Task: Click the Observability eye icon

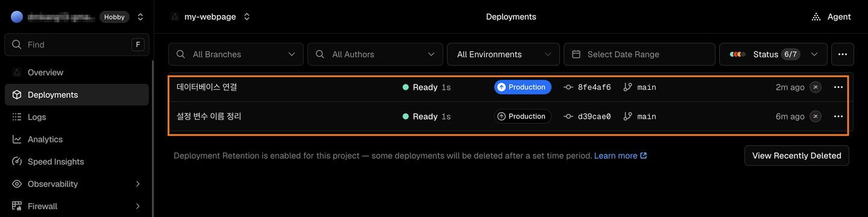Action: [17, 184]
